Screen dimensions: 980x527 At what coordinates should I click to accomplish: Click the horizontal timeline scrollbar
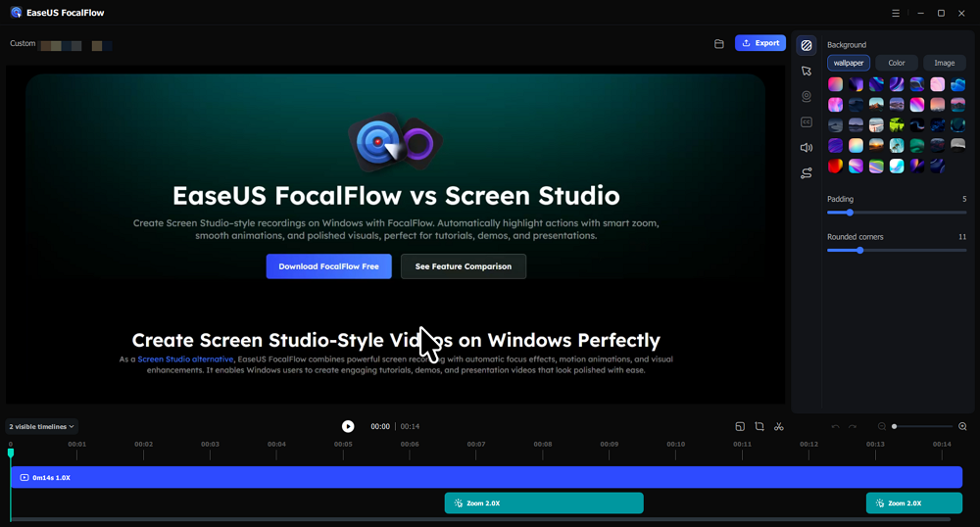click(x=481, y=519)
